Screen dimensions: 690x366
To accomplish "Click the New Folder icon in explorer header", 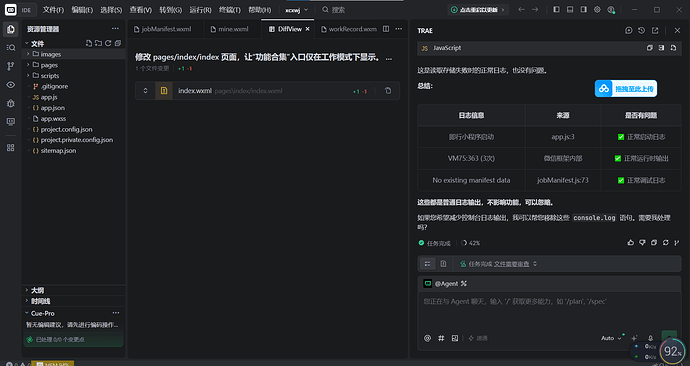I will click(99, 43).
